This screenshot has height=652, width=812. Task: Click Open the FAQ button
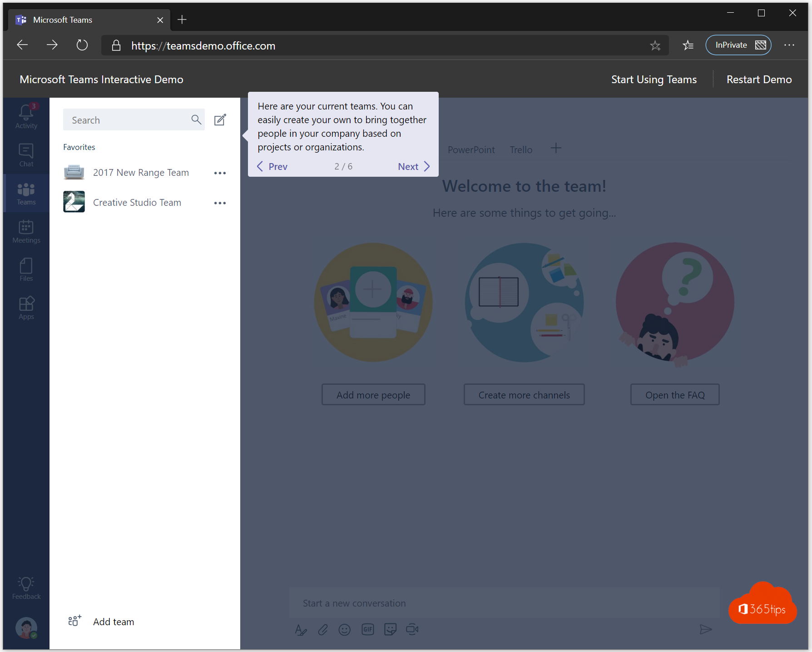675,394
